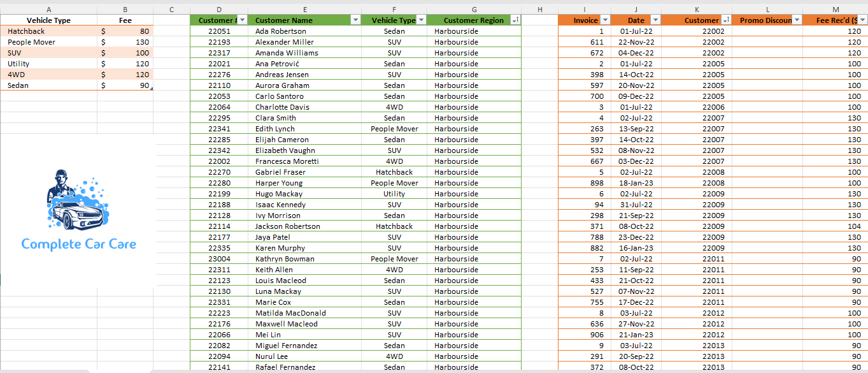This screenshot has height=373, width=868.
Task: Open the filter on the Customer column in the orange table
Action: click(727, 20)
